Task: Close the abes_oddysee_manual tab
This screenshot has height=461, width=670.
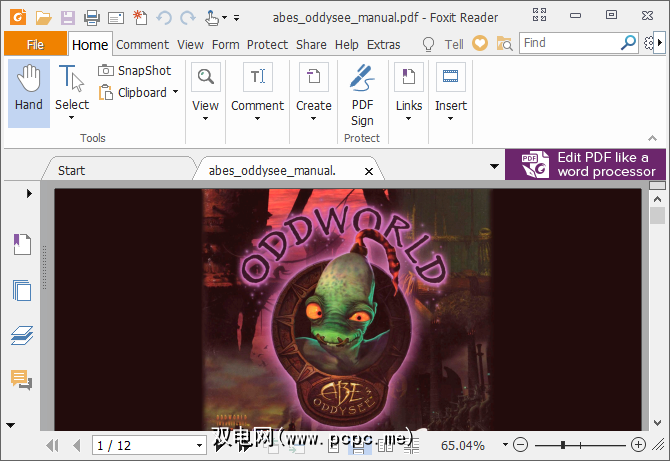Action: click(x=369, y=171)
